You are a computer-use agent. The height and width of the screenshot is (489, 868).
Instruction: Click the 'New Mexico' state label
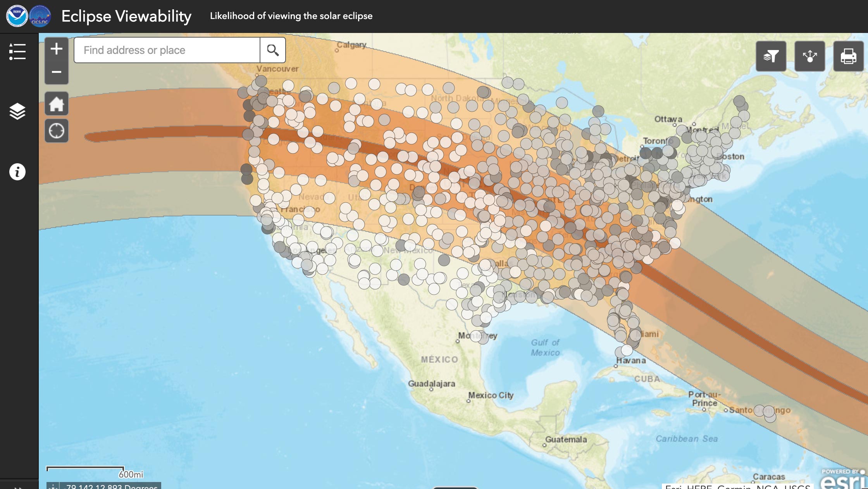408,250
